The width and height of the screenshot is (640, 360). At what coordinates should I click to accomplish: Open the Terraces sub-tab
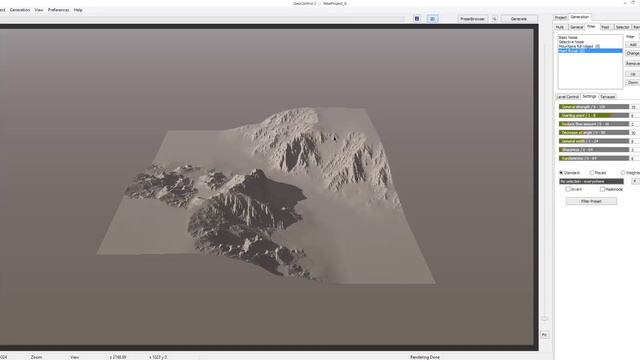click(608, 97)
